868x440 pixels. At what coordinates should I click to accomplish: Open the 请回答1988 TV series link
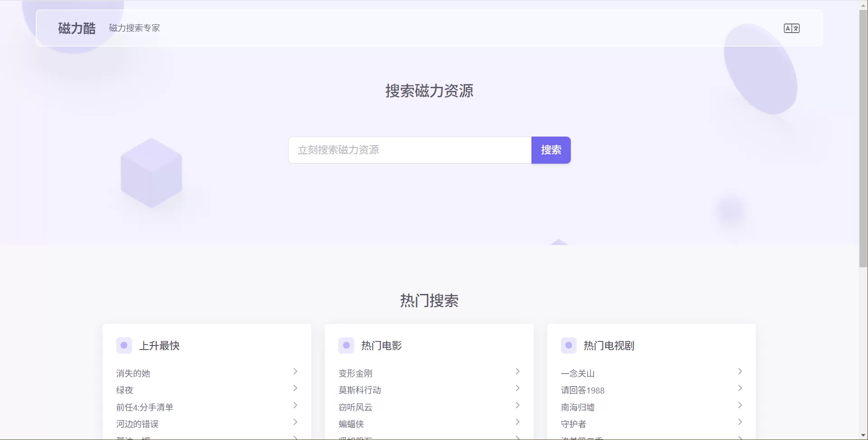pyautogui.click(x=583, y=390)
